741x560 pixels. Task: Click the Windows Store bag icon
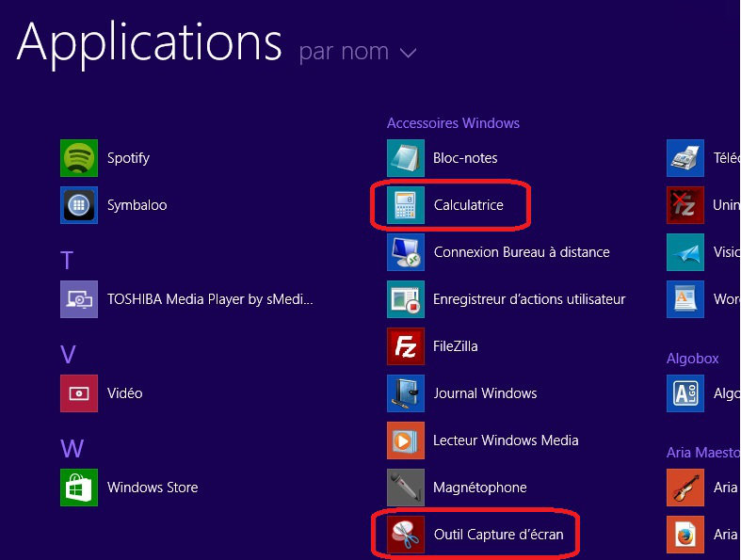79,488
